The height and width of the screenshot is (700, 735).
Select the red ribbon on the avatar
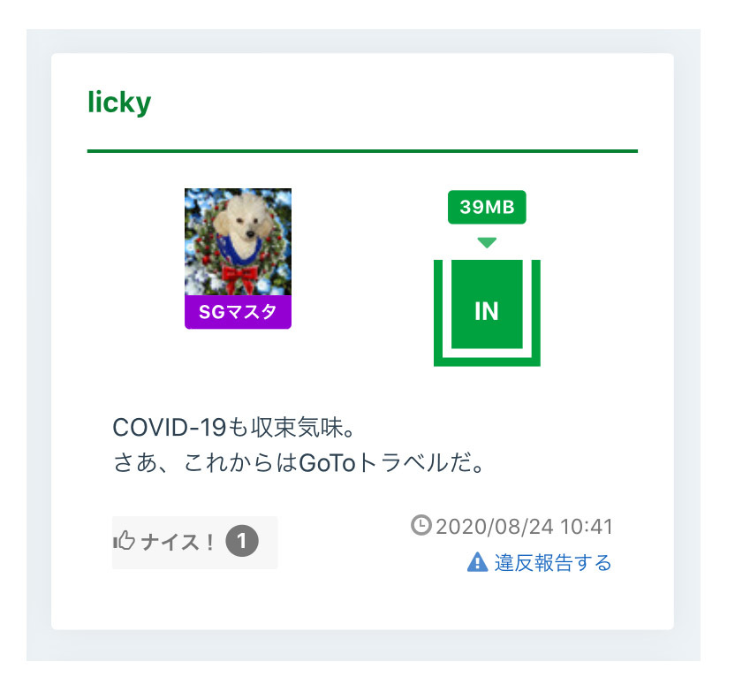[239, 277]
